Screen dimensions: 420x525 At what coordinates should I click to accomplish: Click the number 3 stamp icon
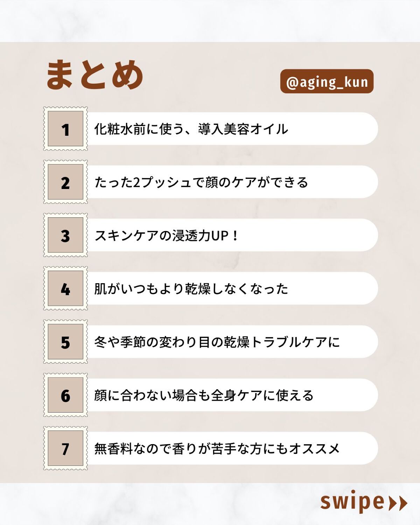65,235
